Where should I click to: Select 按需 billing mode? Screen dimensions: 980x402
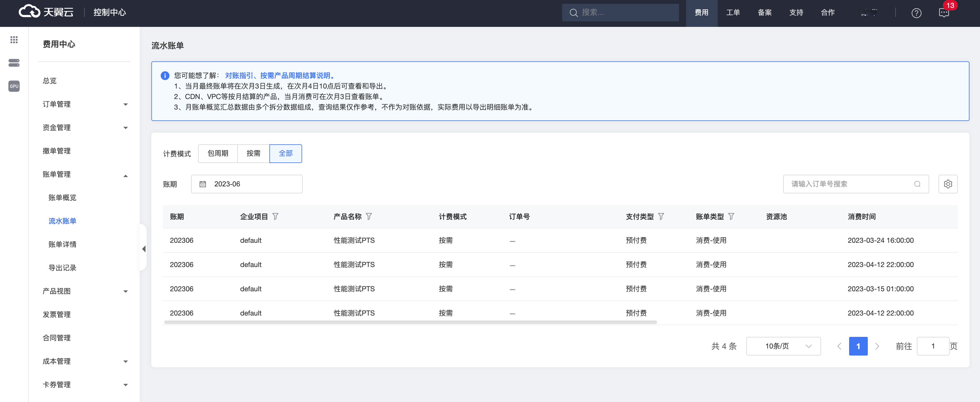(253, 153)
